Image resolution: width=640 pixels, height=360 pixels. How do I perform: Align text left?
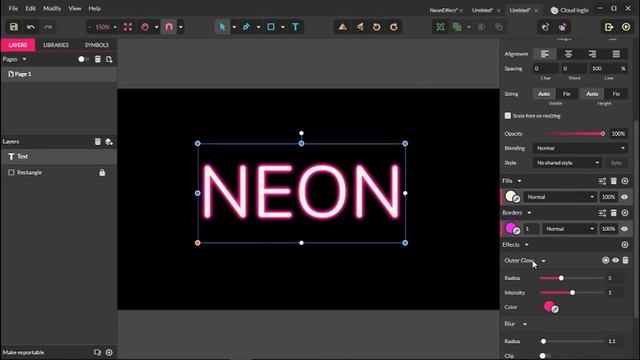544,54
